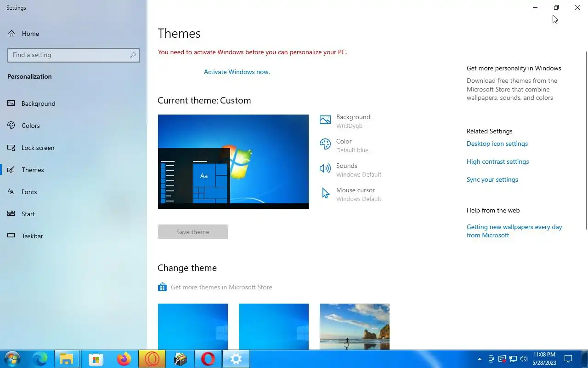The image size is (588, 368).
Task: Open Mouse cursor setting icon
Action: [x=325, y=193]
